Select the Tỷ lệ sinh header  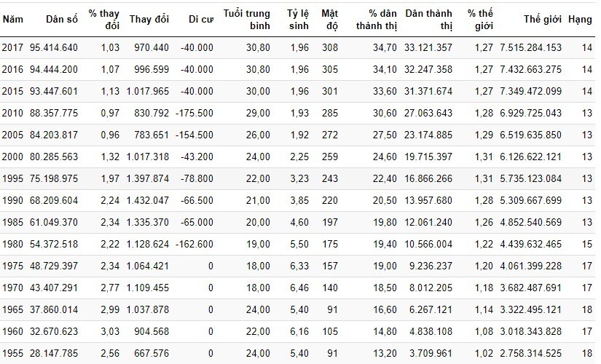[298, 19]
